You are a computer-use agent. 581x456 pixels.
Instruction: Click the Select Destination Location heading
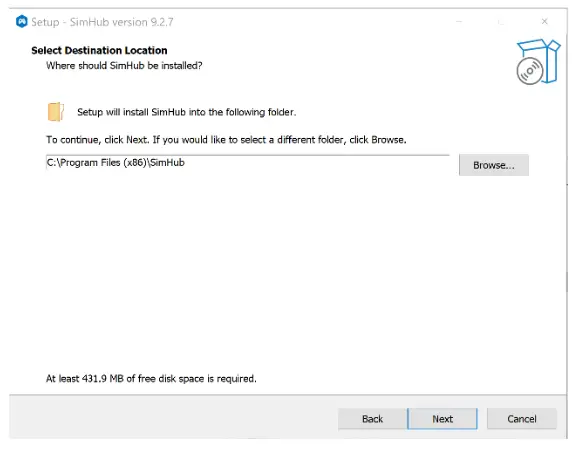pyautogui.click(x=99, y=50)
